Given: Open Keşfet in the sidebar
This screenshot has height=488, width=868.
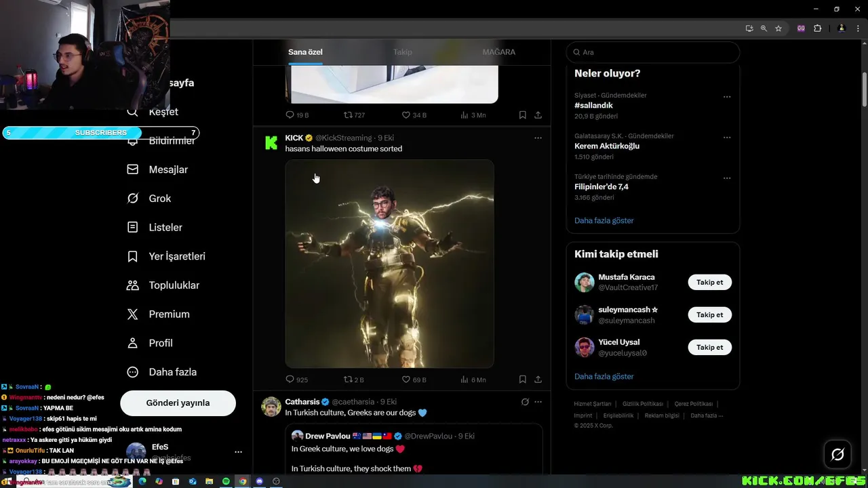Looking at the screenshot, I should tap(153, 112).
